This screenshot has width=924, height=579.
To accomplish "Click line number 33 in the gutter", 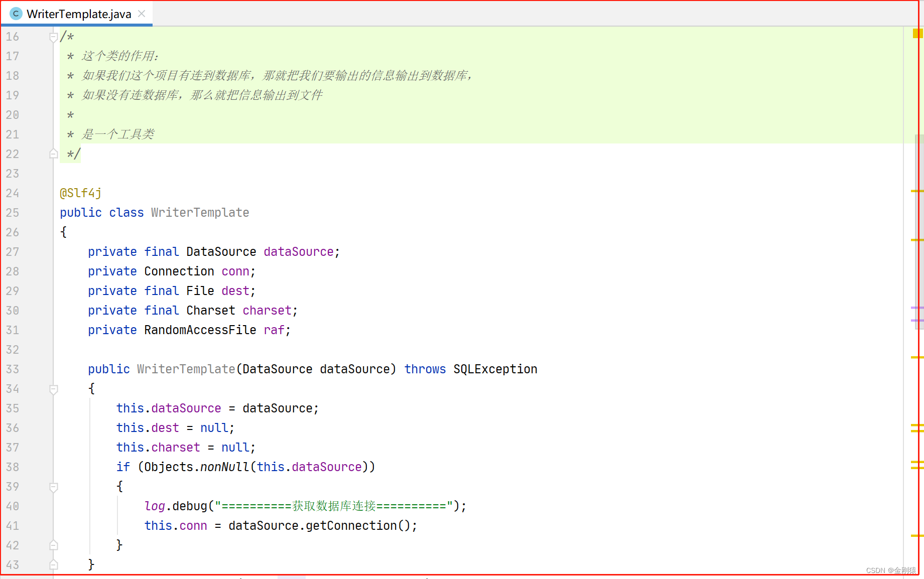I will 13,369.
